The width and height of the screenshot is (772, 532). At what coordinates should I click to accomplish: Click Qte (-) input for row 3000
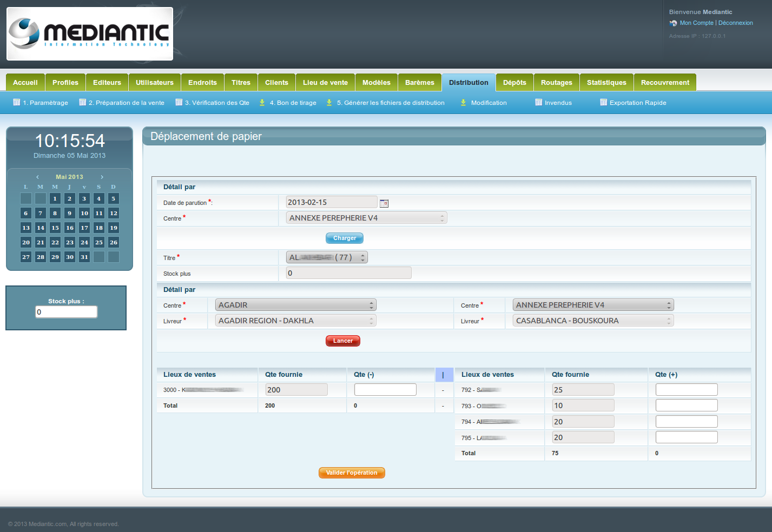385,389
